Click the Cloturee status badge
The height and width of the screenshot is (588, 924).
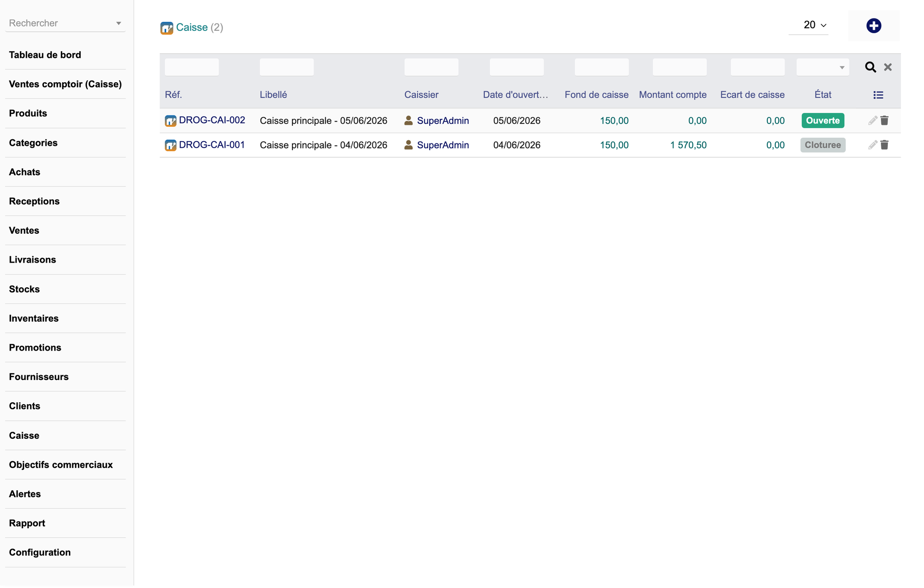tap(822, 145)
